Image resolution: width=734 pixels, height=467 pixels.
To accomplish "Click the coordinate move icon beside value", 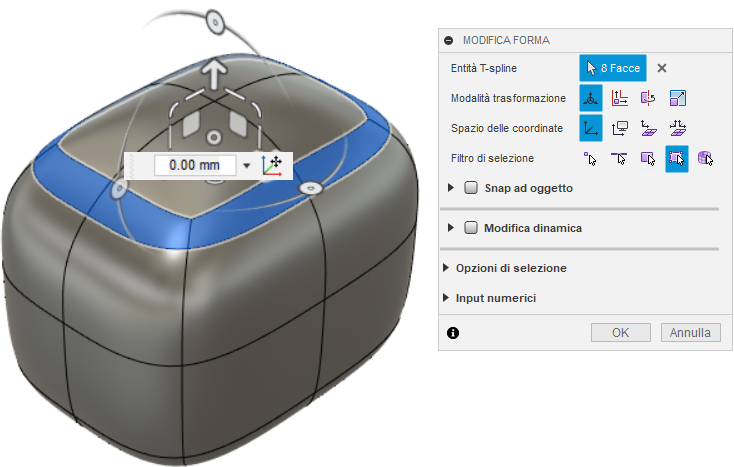I will pyautogui.click(x=272, y=166).
